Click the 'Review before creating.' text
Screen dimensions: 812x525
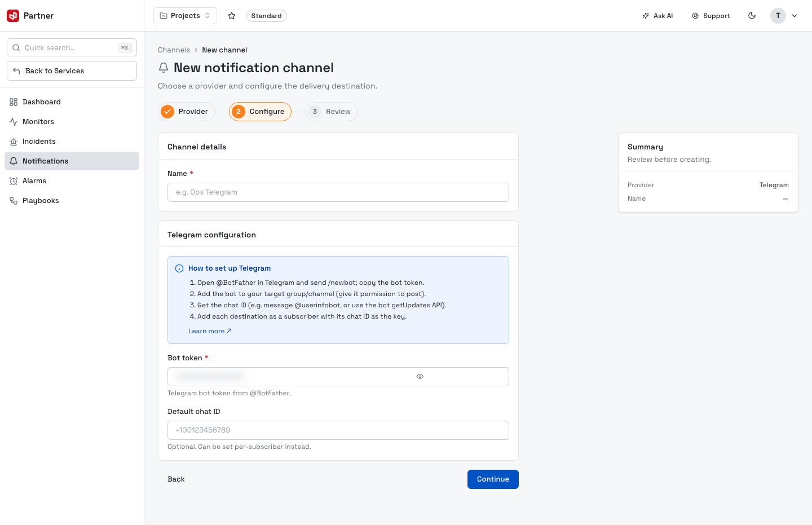pos(669,160)
